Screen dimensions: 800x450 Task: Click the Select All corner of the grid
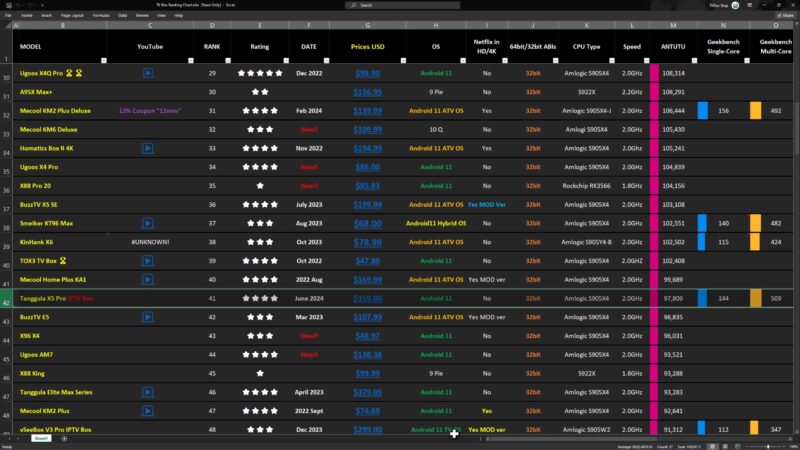click(6, 25)
